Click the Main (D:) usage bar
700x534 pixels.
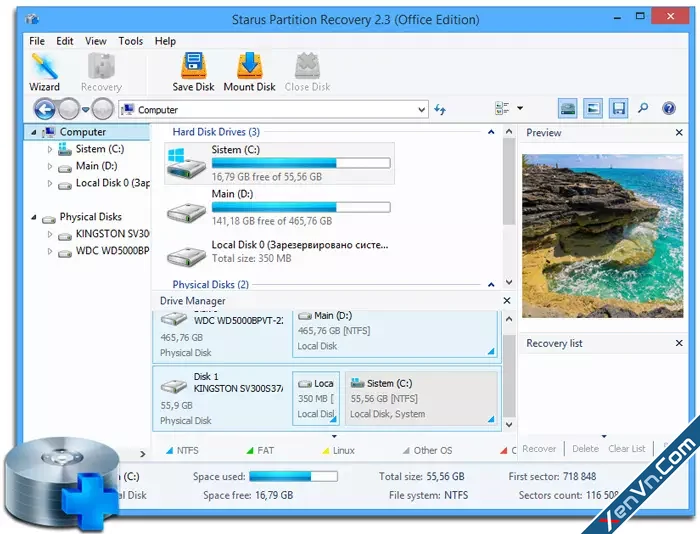pos(301,207)
